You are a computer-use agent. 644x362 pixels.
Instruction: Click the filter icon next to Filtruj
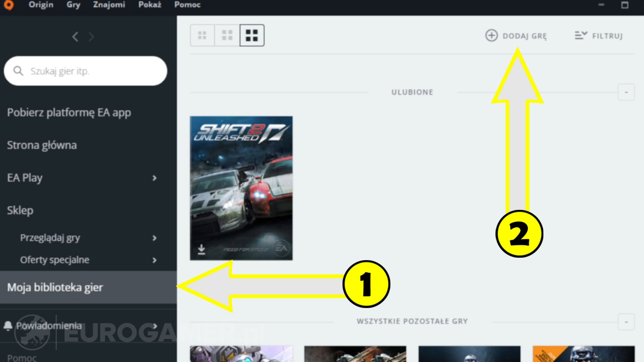(581, 35)
